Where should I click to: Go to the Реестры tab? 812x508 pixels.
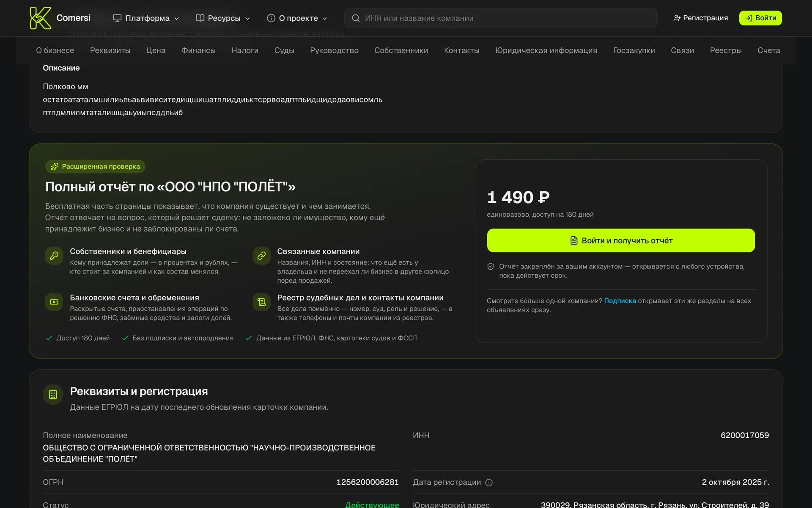pyautogui.click(x=726, y=50)
